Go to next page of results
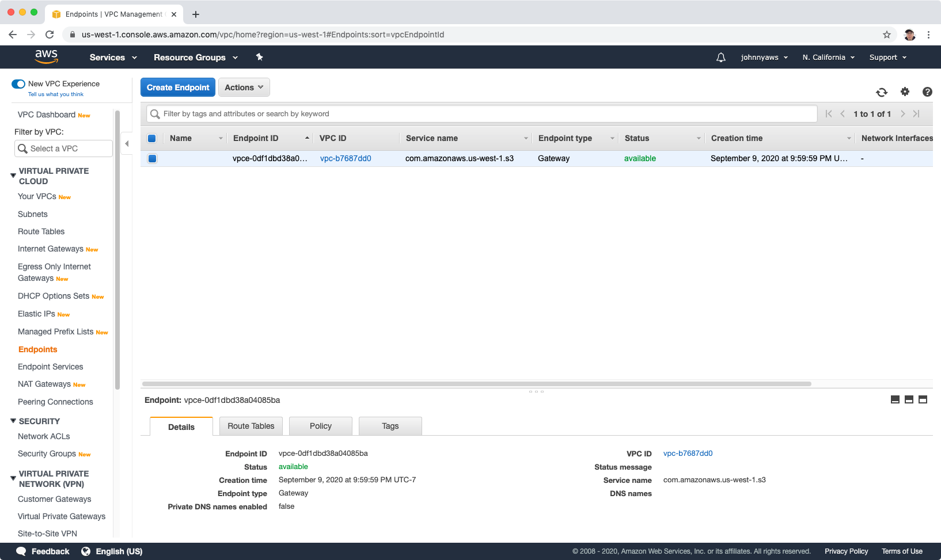Image resolution: width=941 pixels, height=560 pixels. pyautogui.click(x=902, y=114)
